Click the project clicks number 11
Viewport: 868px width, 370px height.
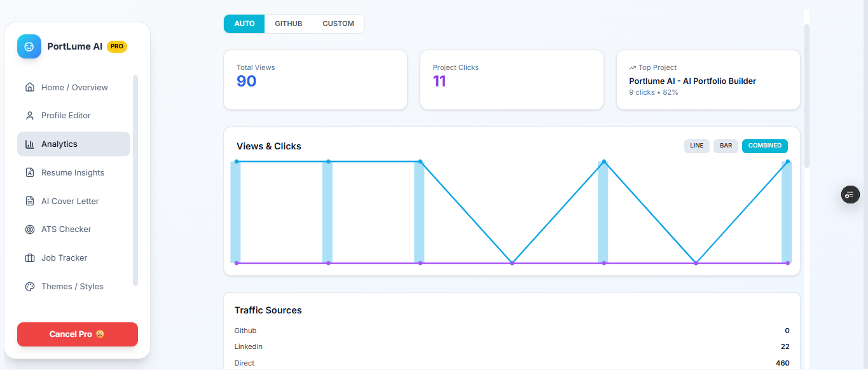coord(439,81)
